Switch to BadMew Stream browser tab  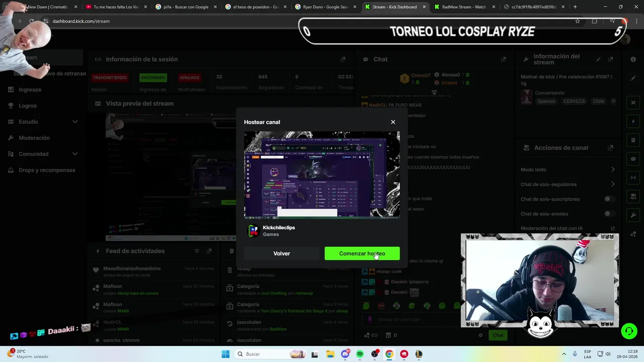coord(463,7)
